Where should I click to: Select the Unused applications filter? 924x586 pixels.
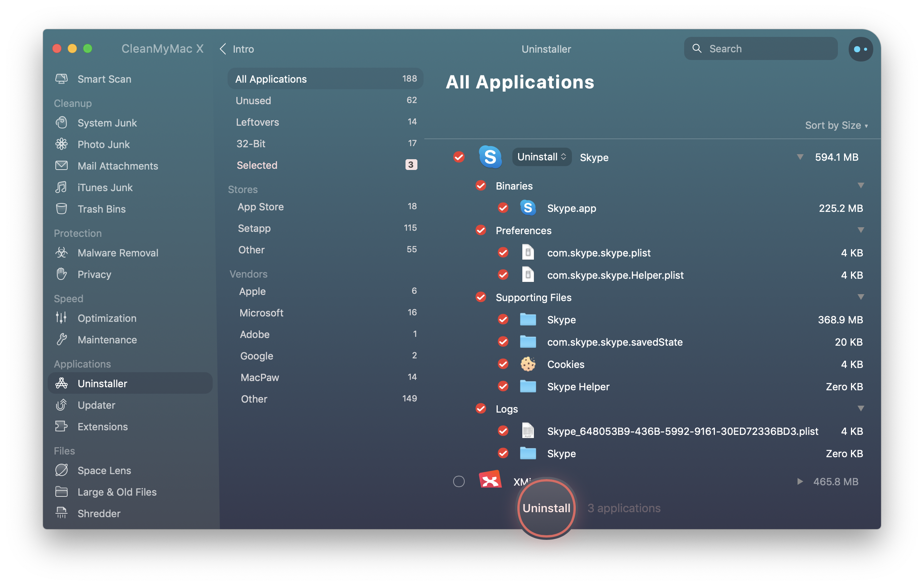[253, 100]
